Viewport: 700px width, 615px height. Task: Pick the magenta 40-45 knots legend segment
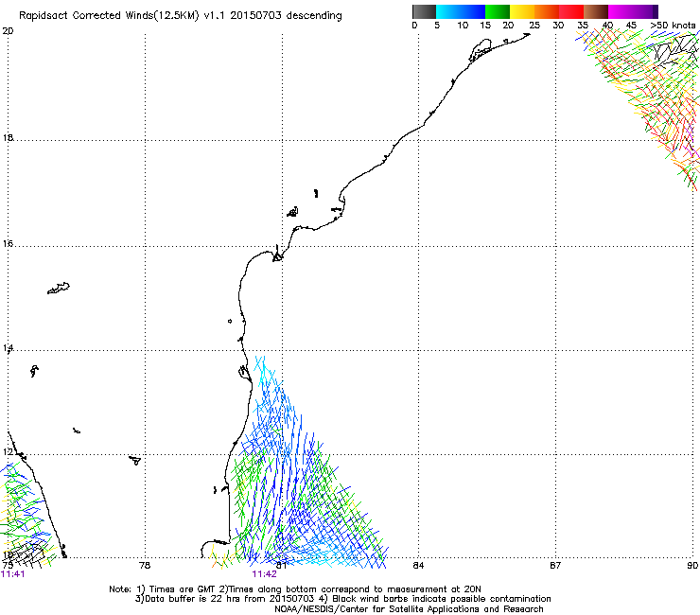(x=621, y=11)
